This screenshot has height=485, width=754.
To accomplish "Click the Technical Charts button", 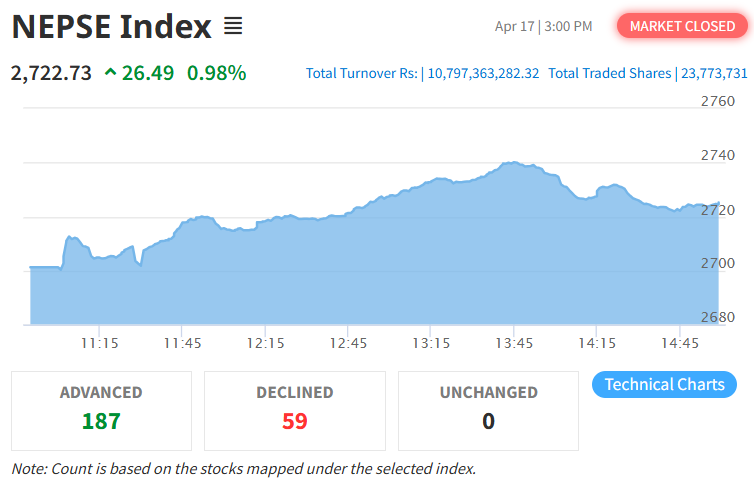I will point(664,385).
